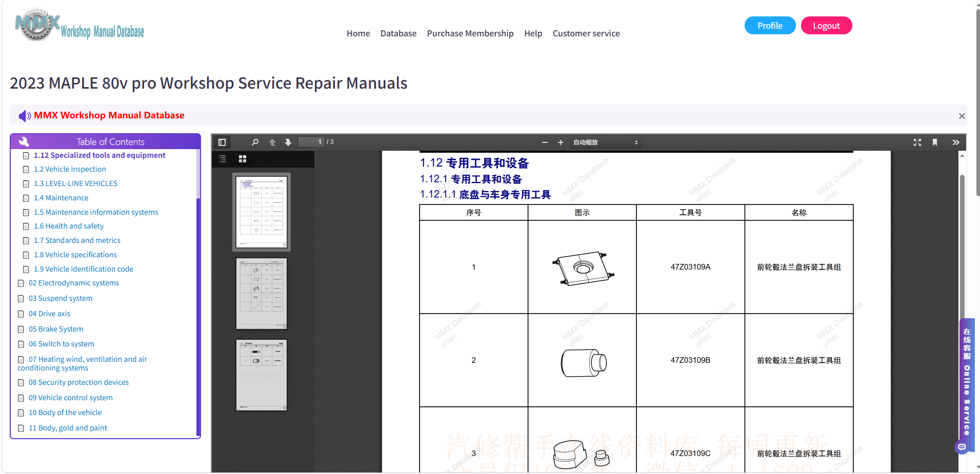Click page icon beside 1.9 Vehicle identification code
980x474 pixels.
26,270
